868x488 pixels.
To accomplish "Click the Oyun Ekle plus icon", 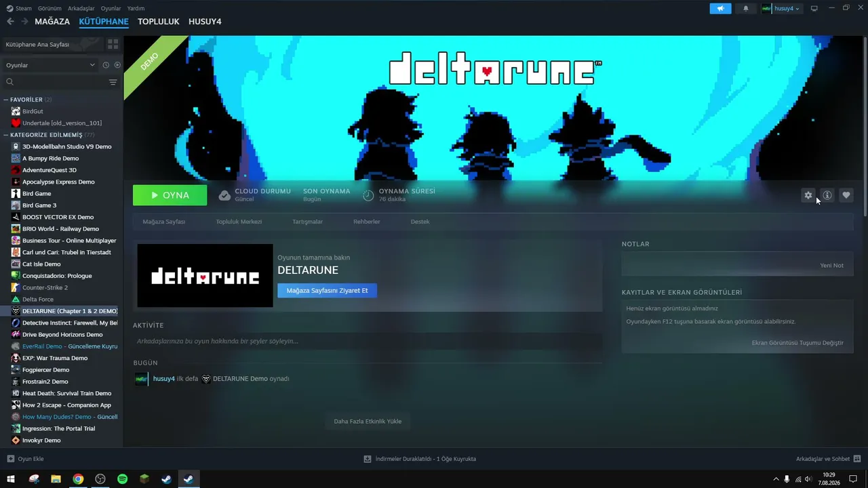I will point(10,459).
